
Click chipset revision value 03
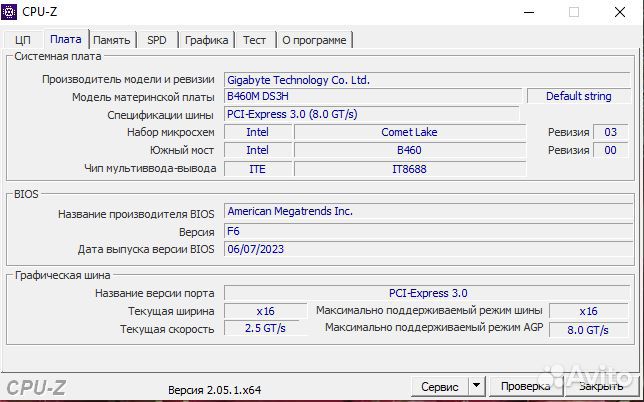611,132
